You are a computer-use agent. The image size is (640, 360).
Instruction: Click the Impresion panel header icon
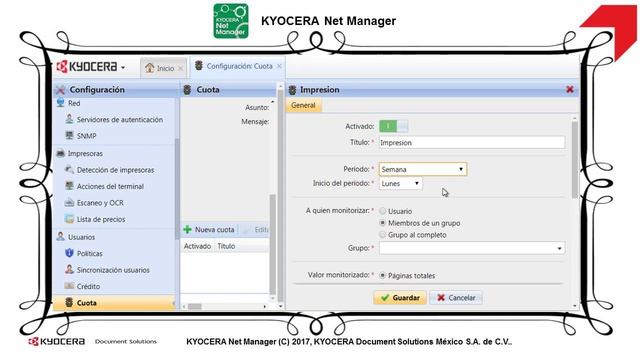coord(292,90)
